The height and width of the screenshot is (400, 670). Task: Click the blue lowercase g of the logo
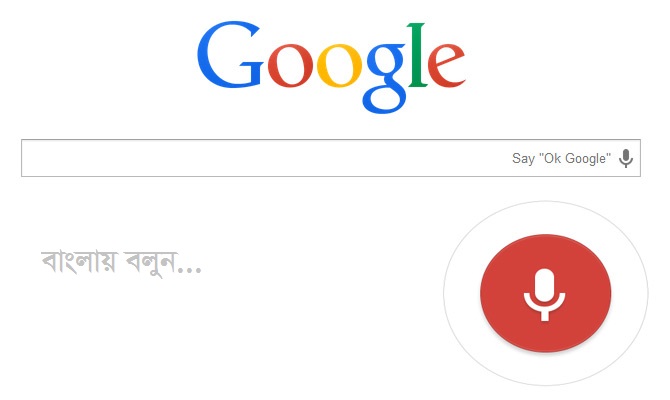385,78
